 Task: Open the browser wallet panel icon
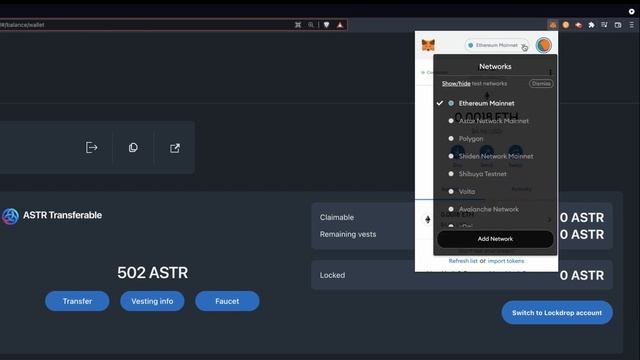[x=618, y=25]
